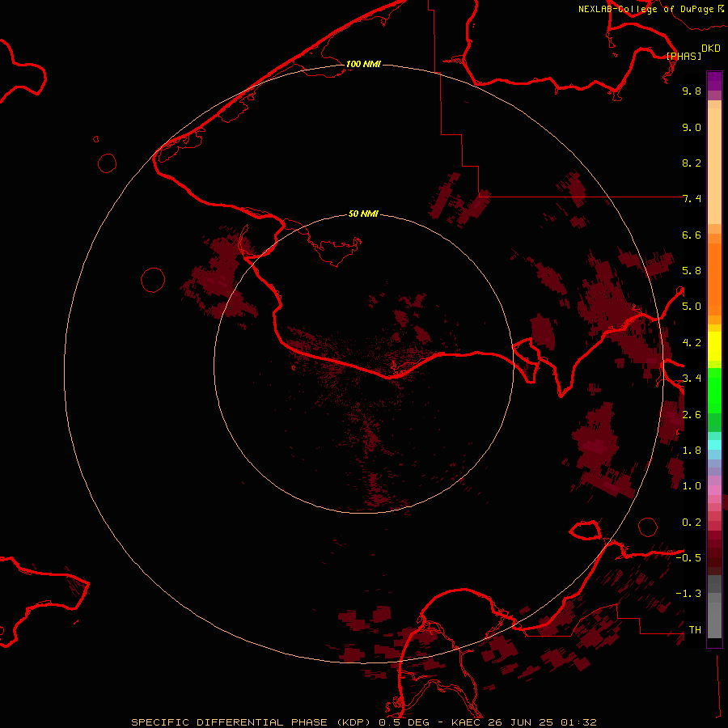Click SPECIFIC DIFFERENTIAL PHASE (KDP) caption text
728x728 pixels.
tap(252, 722)
